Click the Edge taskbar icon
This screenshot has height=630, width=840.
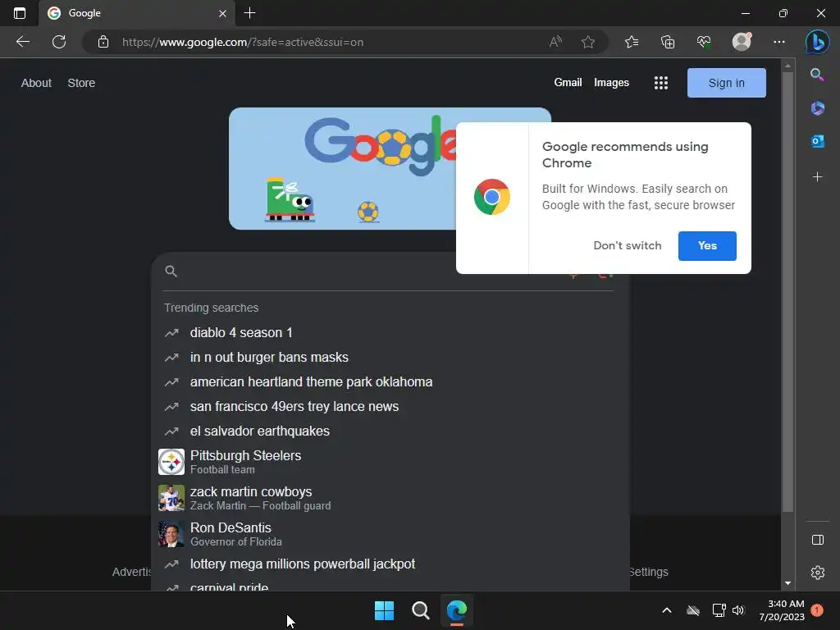(x=457, y=610)
